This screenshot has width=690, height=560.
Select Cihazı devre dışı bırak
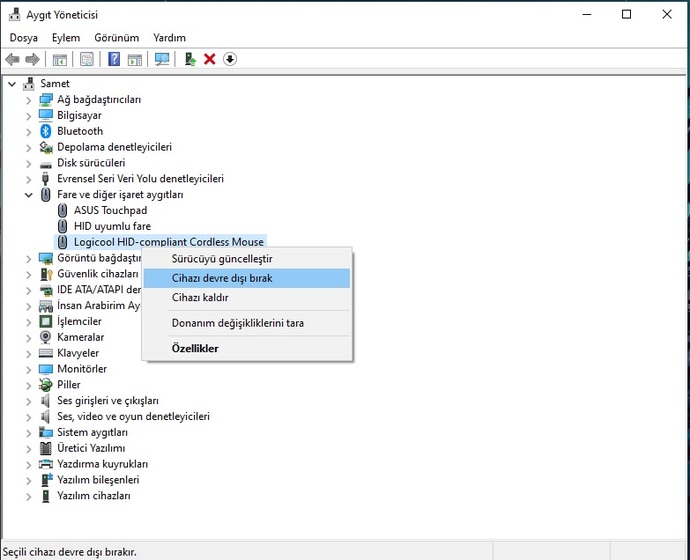click(x=247, y=278)
